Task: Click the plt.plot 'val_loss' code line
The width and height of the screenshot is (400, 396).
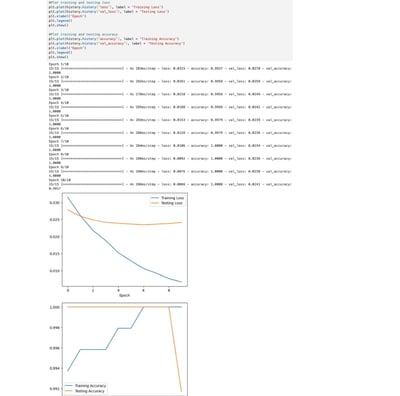Action: click(x=109, y=12)
